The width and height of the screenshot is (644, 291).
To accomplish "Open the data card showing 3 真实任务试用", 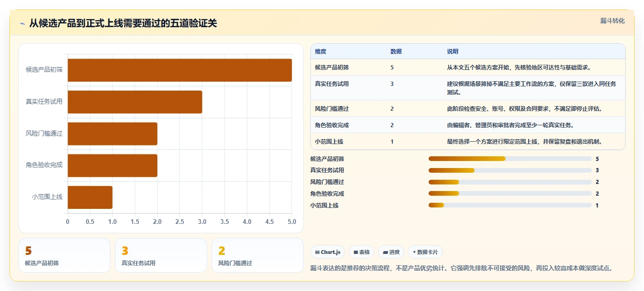I will [161, 255].
